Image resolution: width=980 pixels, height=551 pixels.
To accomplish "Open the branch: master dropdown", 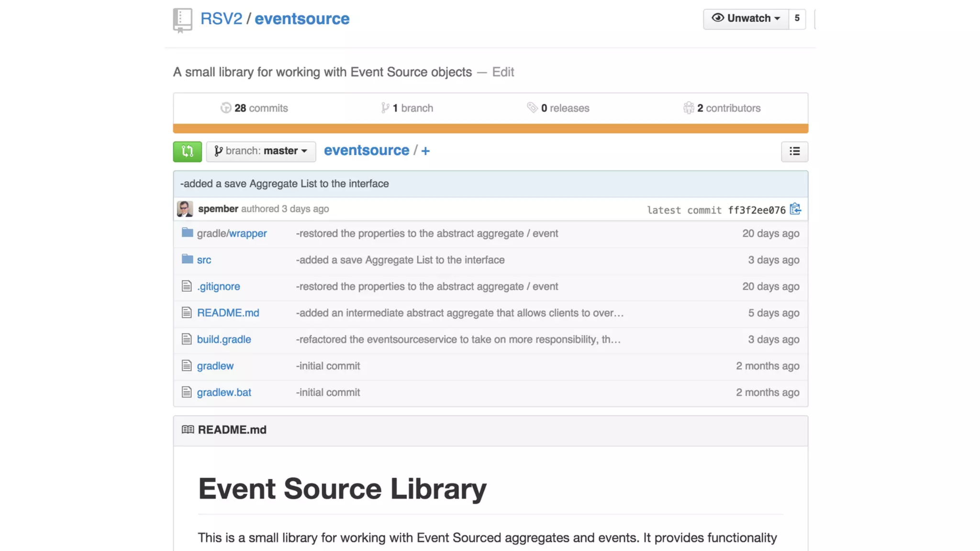I will pyautogui.click(x=261, y=151).
